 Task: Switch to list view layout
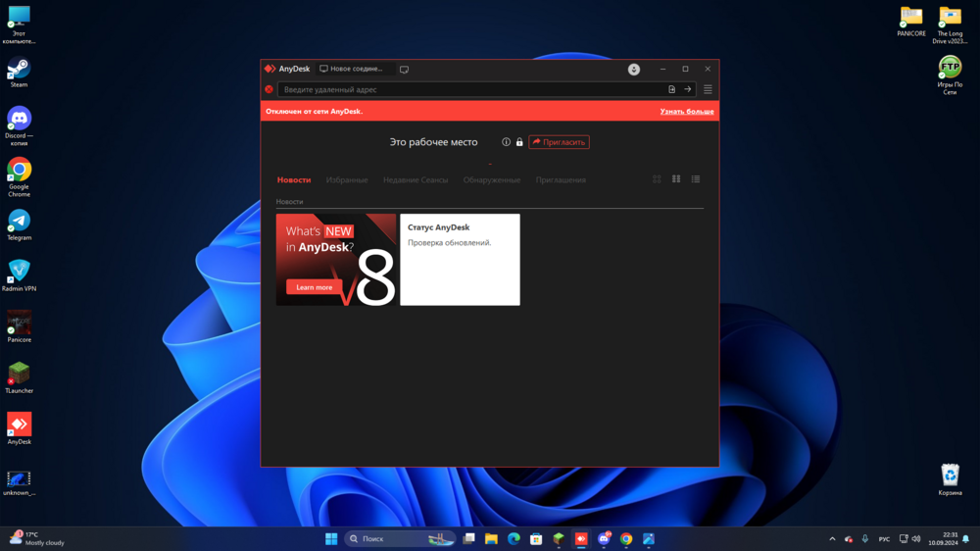[696, 179]
